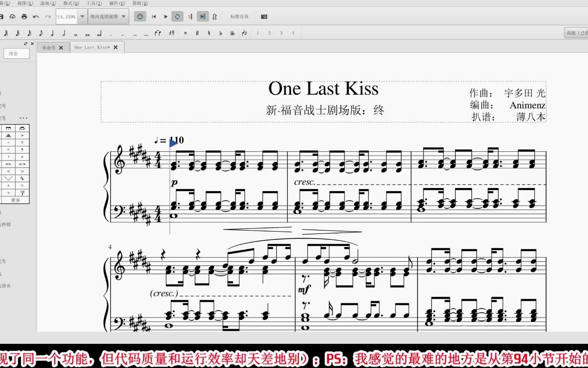Screen dimensions: 588x368
Task: Select the 32nd note duration
Action: 17,33
